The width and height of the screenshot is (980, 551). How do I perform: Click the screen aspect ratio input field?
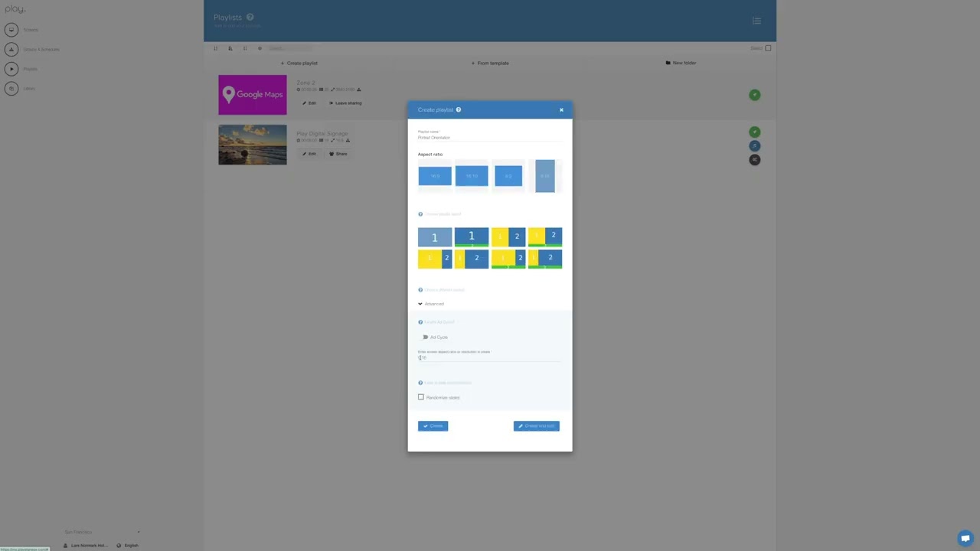point(490,357)
